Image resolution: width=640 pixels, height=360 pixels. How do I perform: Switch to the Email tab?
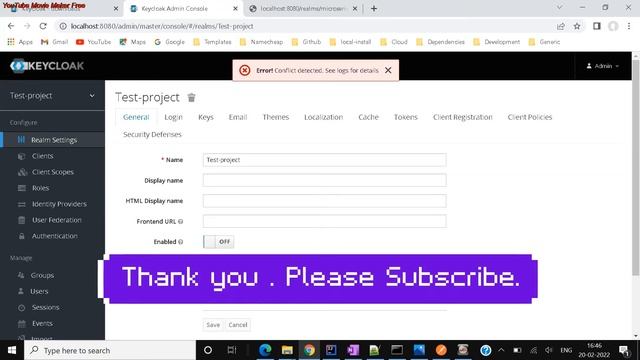(x=238, y=117)
